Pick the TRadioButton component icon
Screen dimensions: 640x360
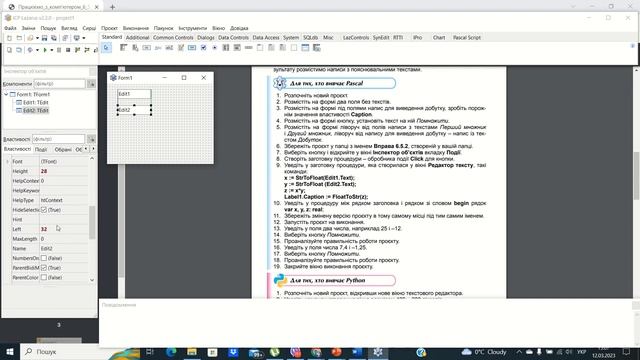coord(215,48)
